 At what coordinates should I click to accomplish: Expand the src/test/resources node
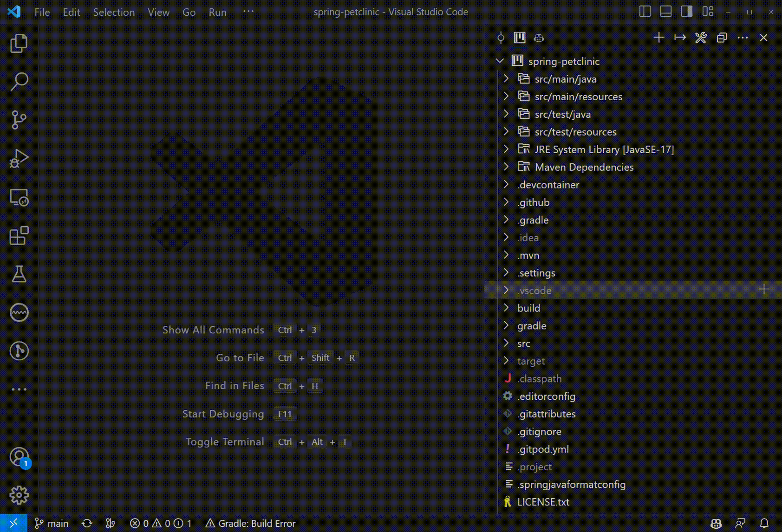point(506,131)
